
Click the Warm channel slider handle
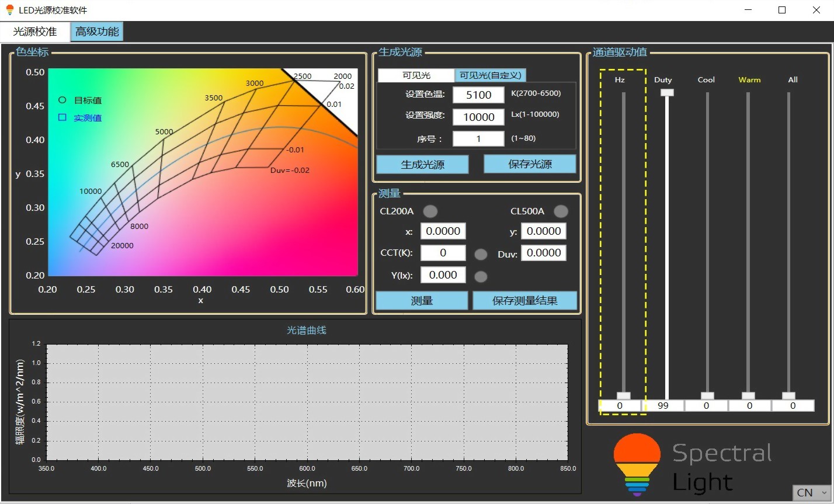coord(748,395)
